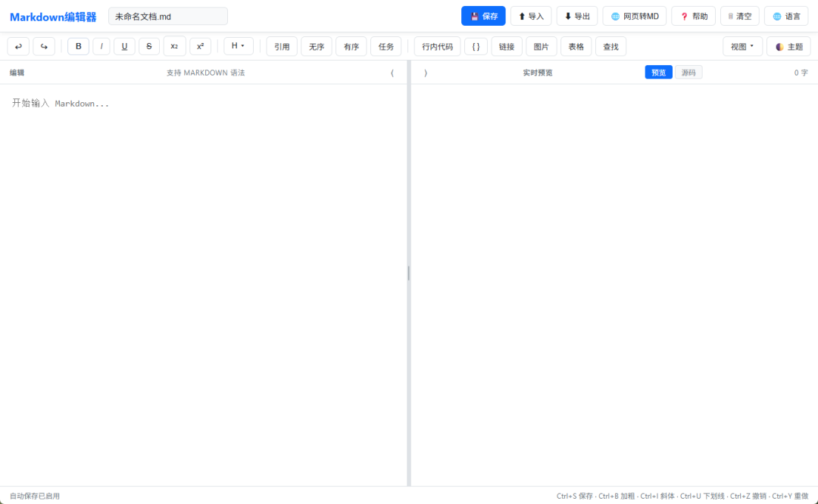Switch to the 预览 preview tab
Screen dimensions: 818x504
point(658,73)
